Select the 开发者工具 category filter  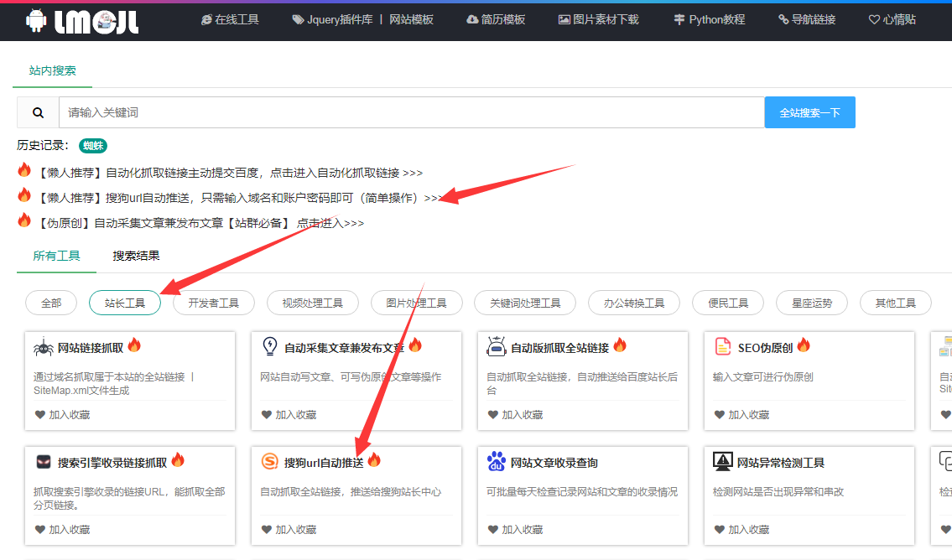pos(214,303)
